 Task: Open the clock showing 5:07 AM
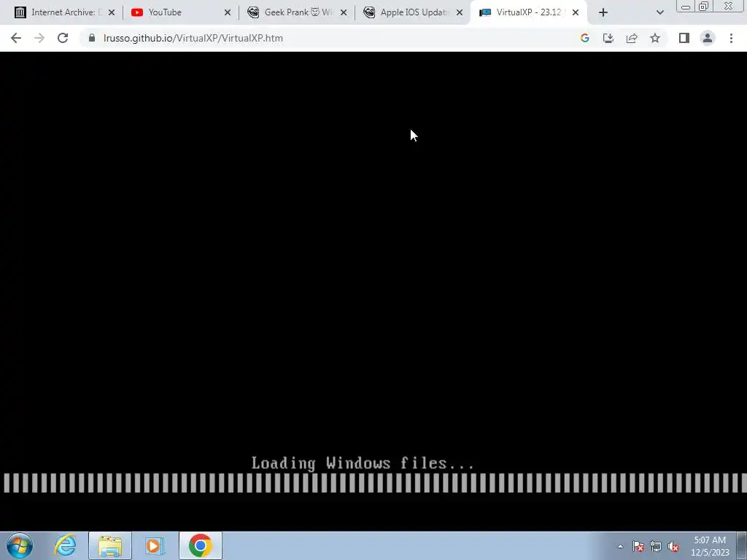coord(710,546)
